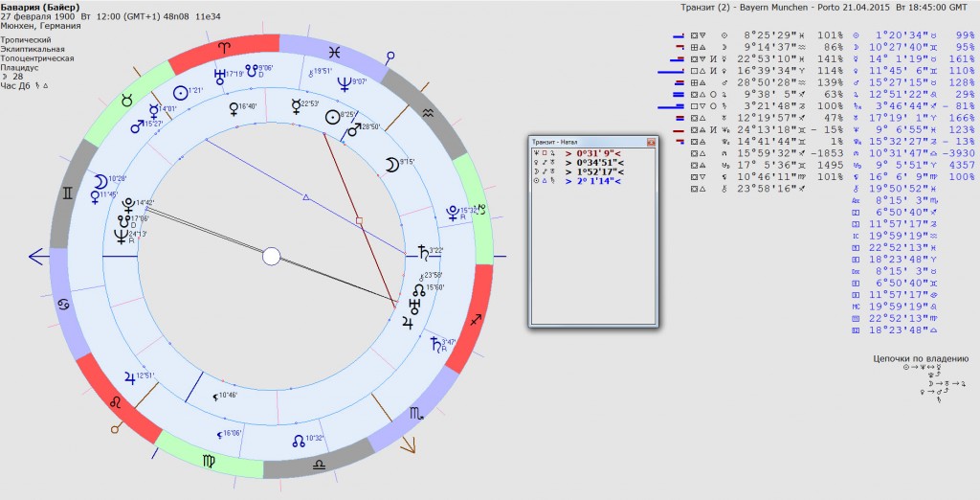Click the Leo sign on the red segment

116,402
